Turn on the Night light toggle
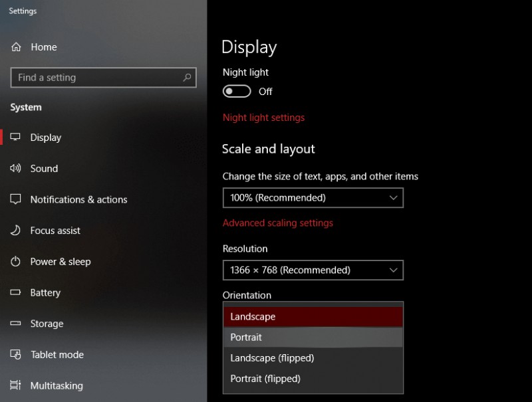The height and width of the screenshot is (402, 532). point(237,92)
